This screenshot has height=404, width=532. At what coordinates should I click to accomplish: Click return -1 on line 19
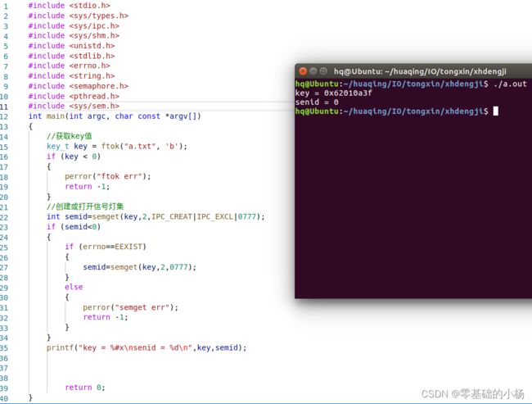[x=88, y=187]
